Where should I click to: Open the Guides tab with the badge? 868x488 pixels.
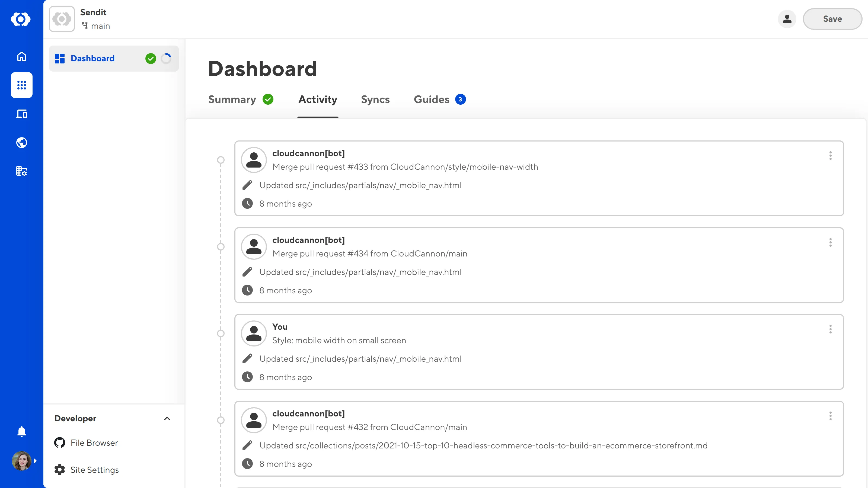pyautogui.click(x=432, y=99)
